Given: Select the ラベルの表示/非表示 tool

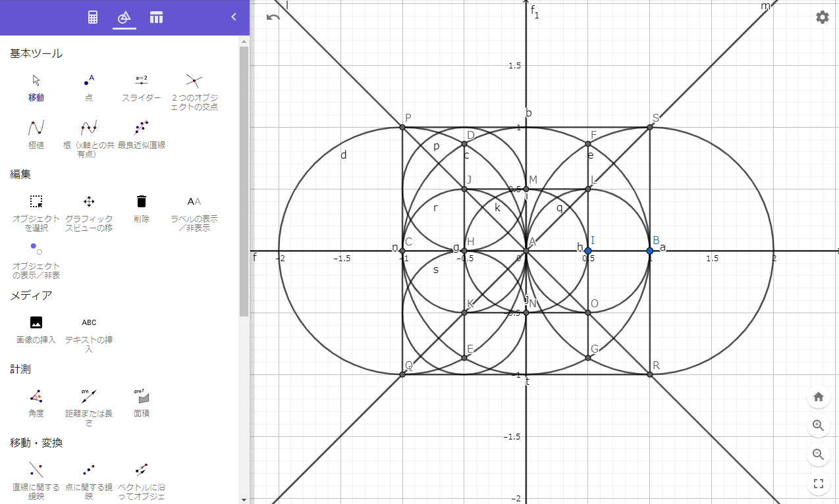Looking at the screenshot, I should coord(194,213).
